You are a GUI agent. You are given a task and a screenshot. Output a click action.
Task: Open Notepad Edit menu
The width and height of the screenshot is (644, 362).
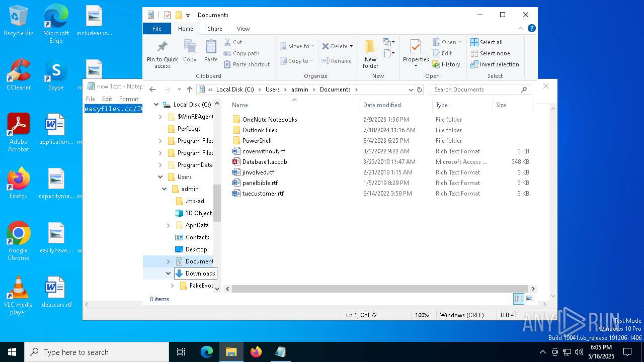click(x=107, y=99)
